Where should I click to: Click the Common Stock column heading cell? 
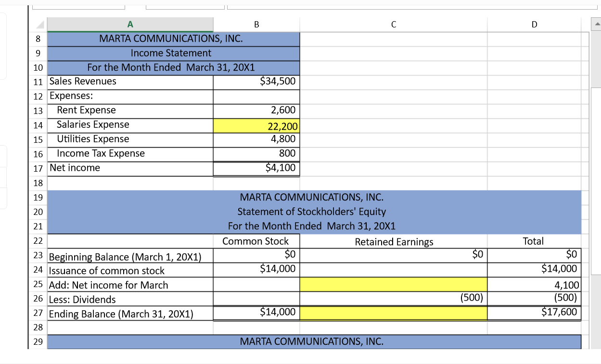point(256,241)
